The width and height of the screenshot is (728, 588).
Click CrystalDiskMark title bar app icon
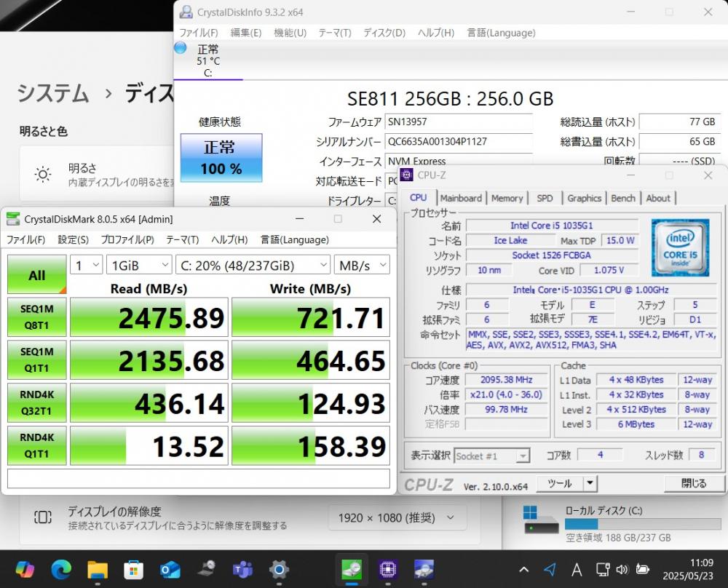(13, 219)
